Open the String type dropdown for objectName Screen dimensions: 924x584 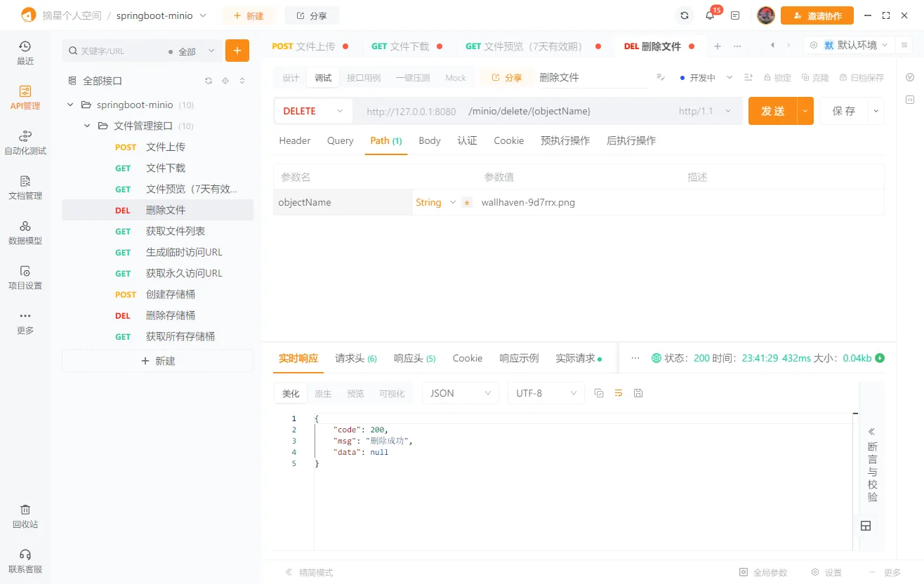pyautogui.click(x=436, y=202)
